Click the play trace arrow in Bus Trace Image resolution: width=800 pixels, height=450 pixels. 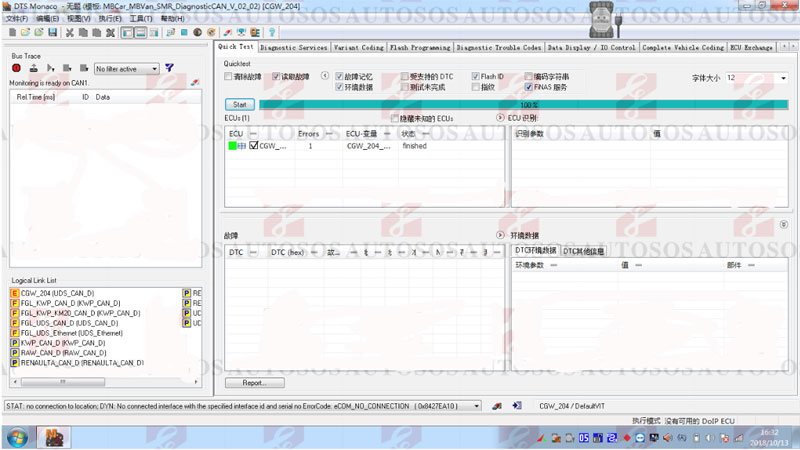51,68
